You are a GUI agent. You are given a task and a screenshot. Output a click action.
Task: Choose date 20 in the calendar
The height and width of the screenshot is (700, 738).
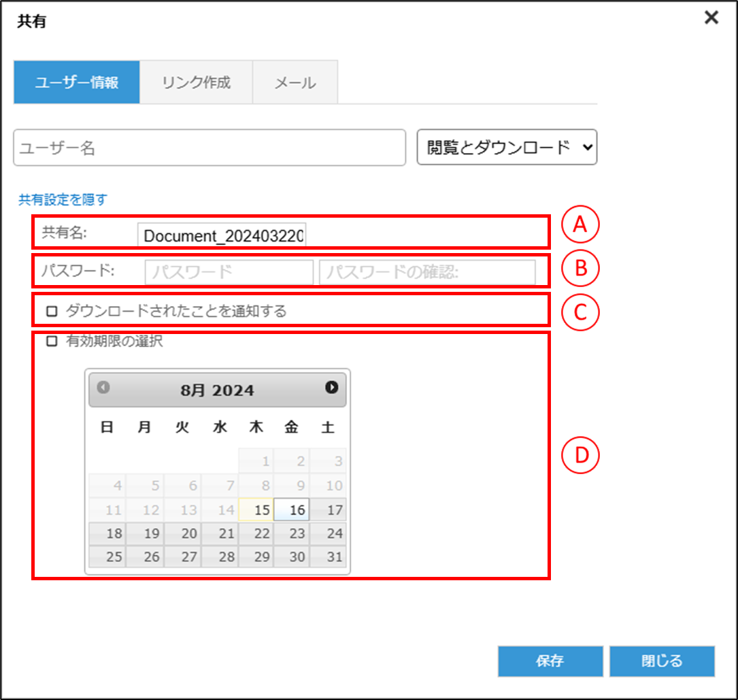pos(182,533)
